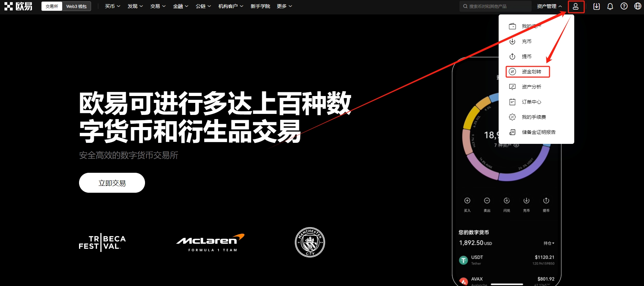The height and width of the screenshot is (286, 644).
Task: Click the 安全高效的数字货币交易所 subtitle
Action: 129,155
